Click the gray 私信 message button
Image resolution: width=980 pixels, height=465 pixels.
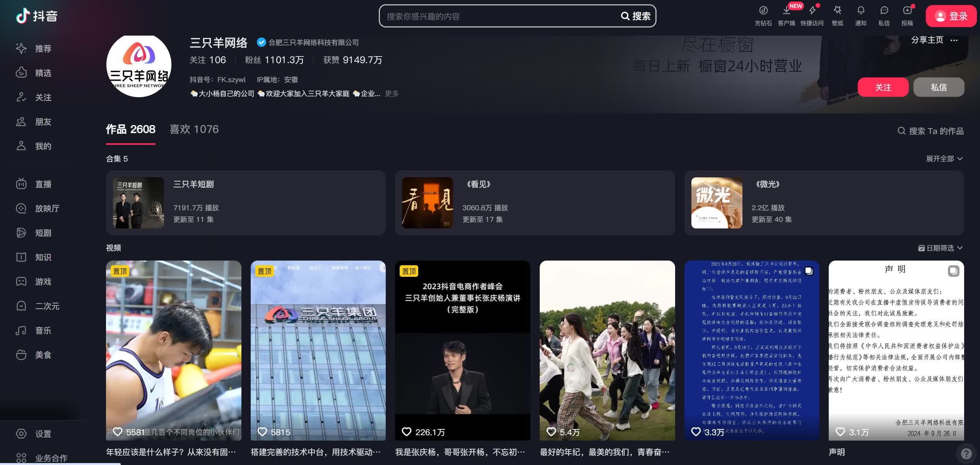tap(939, 87)
